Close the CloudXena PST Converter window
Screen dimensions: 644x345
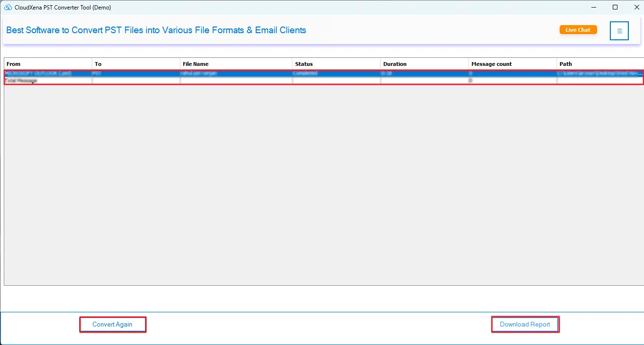click(x=635, y=7)
